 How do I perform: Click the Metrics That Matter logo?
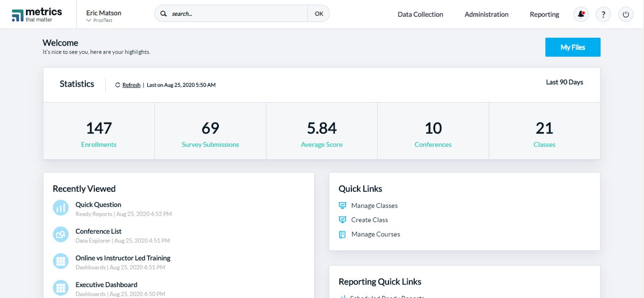(x=37, y=15)
